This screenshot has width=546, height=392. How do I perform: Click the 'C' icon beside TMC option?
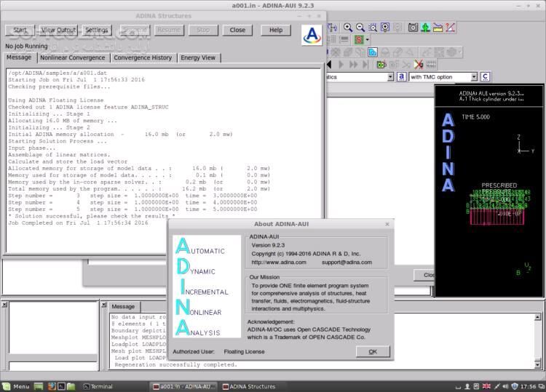485,76
